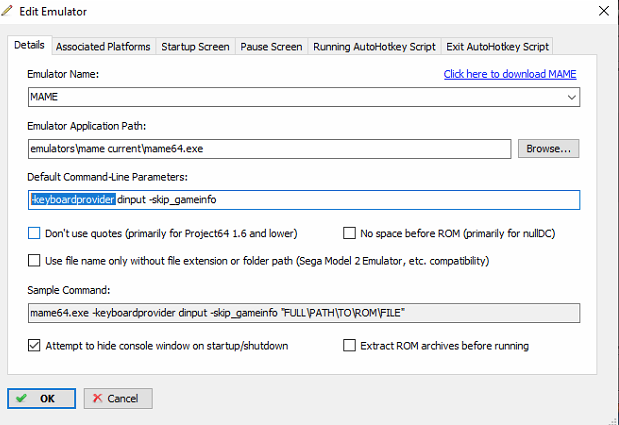Enable Use file name only checkbox
The height and width of the screenshot is (425, 619).
[34, 261]
